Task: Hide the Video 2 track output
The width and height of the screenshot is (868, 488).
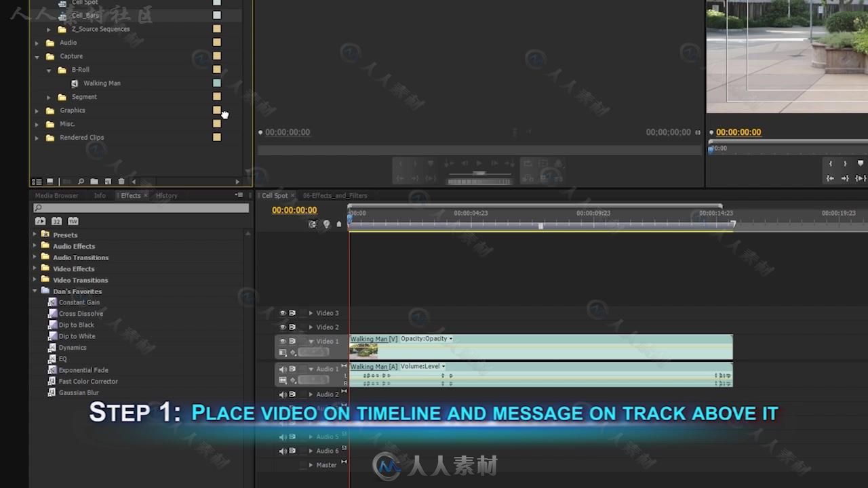Action: tap(283, 327)
